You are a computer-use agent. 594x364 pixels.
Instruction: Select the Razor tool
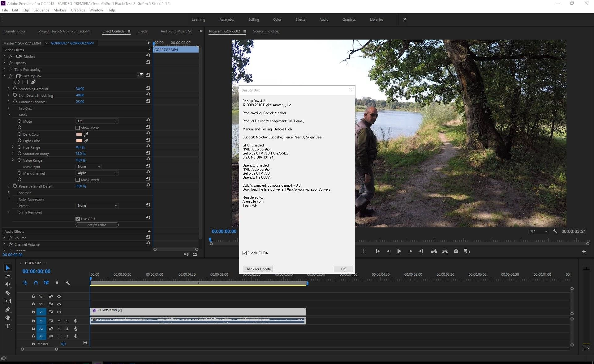pyautogui.click(x=8, y=293)
